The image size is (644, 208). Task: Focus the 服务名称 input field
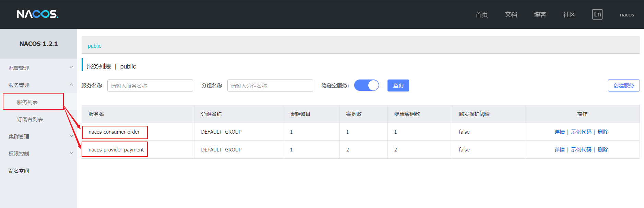pos(150,85)
